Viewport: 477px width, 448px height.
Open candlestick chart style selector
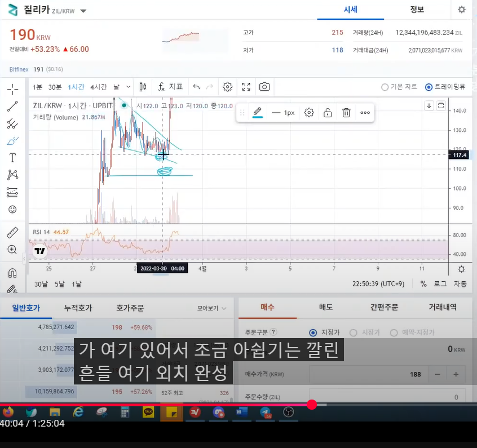click(x=143, y=87)
